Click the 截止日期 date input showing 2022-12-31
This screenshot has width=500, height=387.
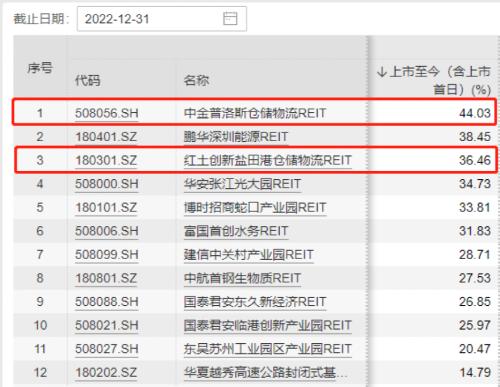[162, 19]
